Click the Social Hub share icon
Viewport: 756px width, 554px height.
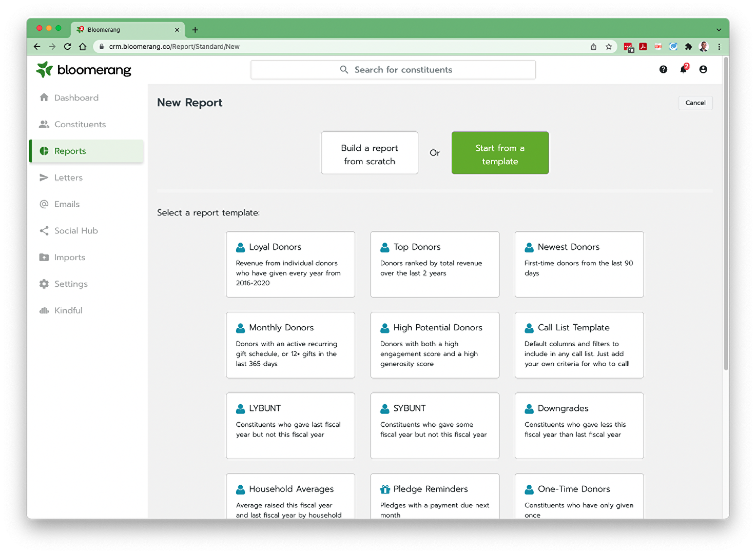coord(44,231)
